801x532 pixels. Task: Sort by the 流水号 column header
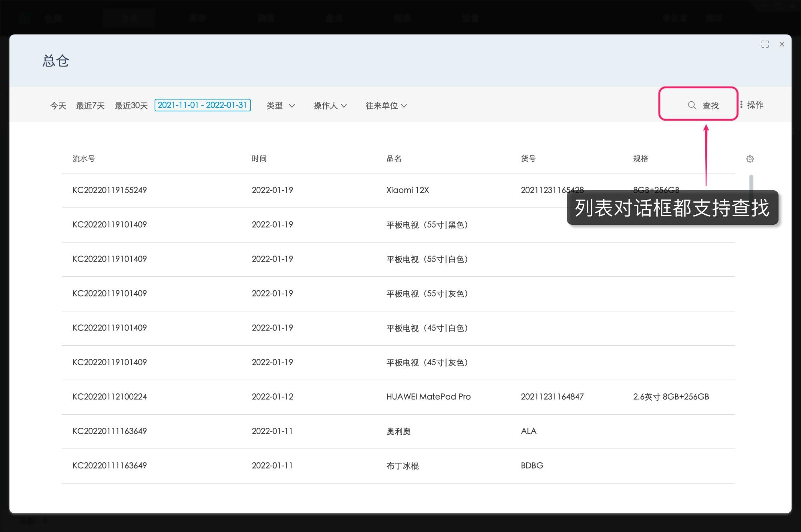click(84, 159)
